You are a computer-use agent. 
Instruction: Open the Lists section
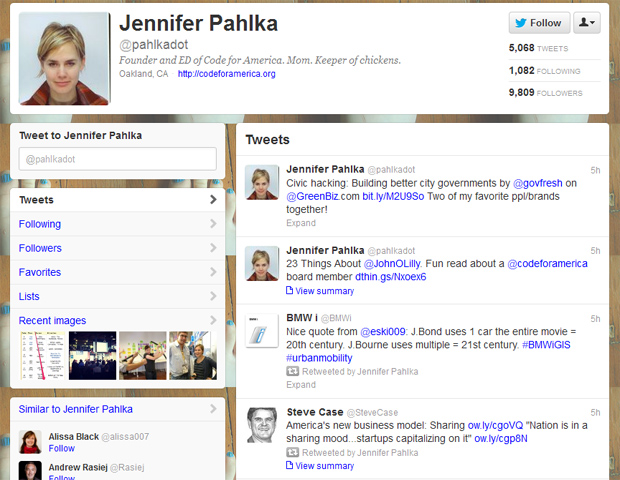(29, 296)
